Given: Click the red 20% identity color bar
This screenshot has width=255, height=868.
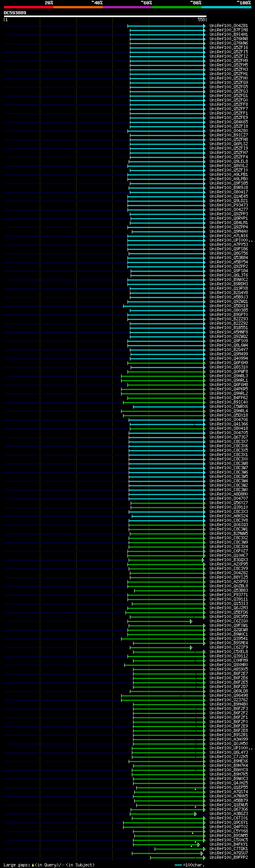Looking at the screenshot, I should 29,7.
